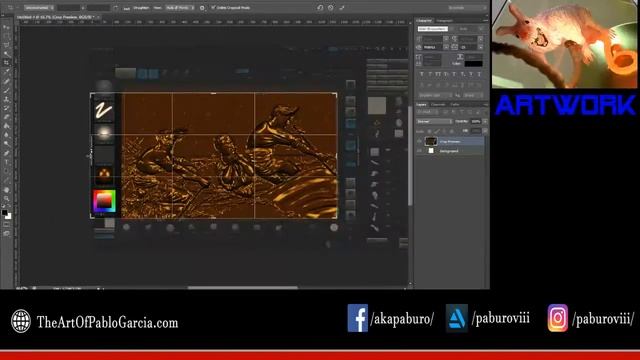This screenshot has height=360, width=640.
Task: Select the Lasso tool
Action: pos(6,45)
